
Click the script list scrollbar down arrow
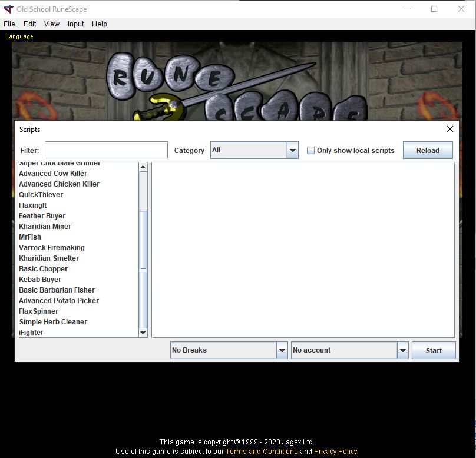pos(143,333)
